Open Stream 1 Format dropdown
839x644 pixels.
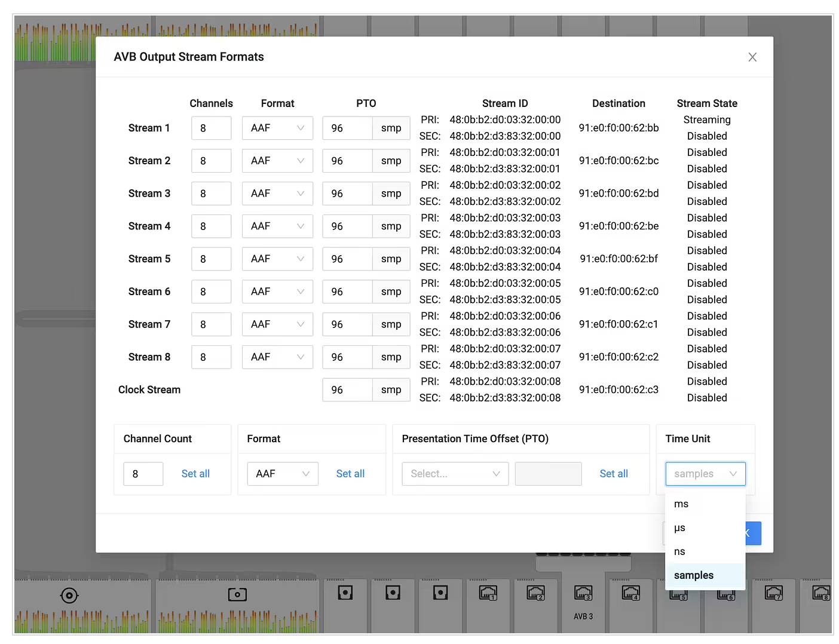277,128
